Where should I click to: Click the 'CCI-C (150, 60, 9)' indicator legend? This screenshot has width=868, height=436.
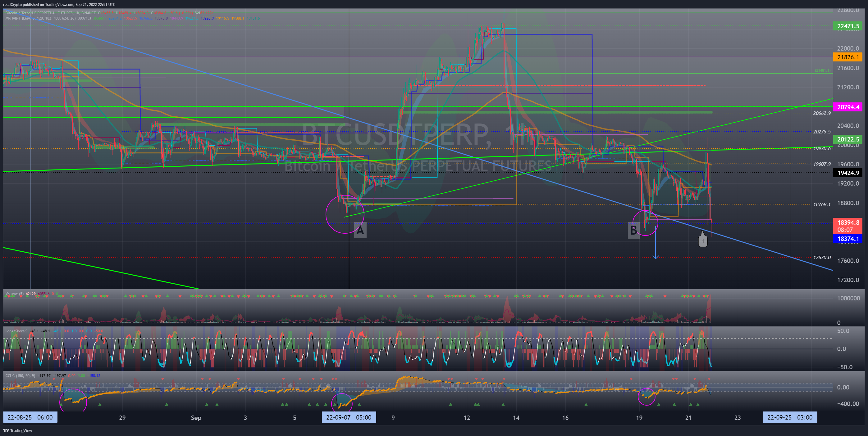(20, 375)
